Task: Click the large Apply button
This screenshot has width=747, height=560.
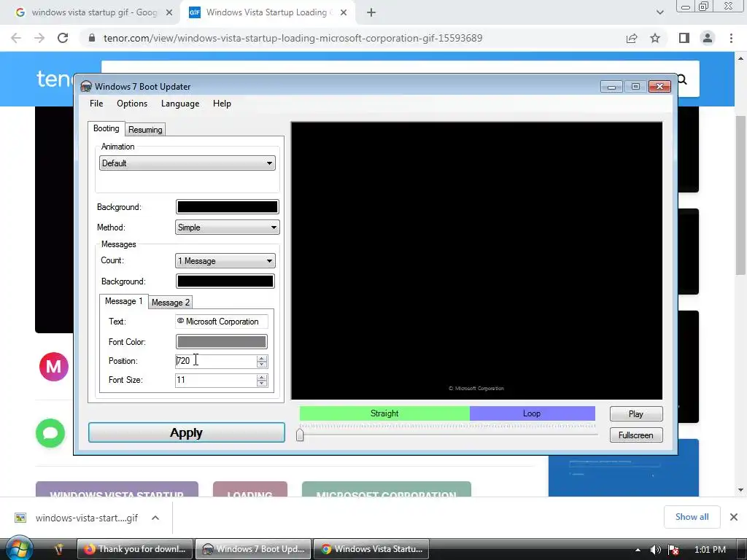Action: [x=187, y=433]
